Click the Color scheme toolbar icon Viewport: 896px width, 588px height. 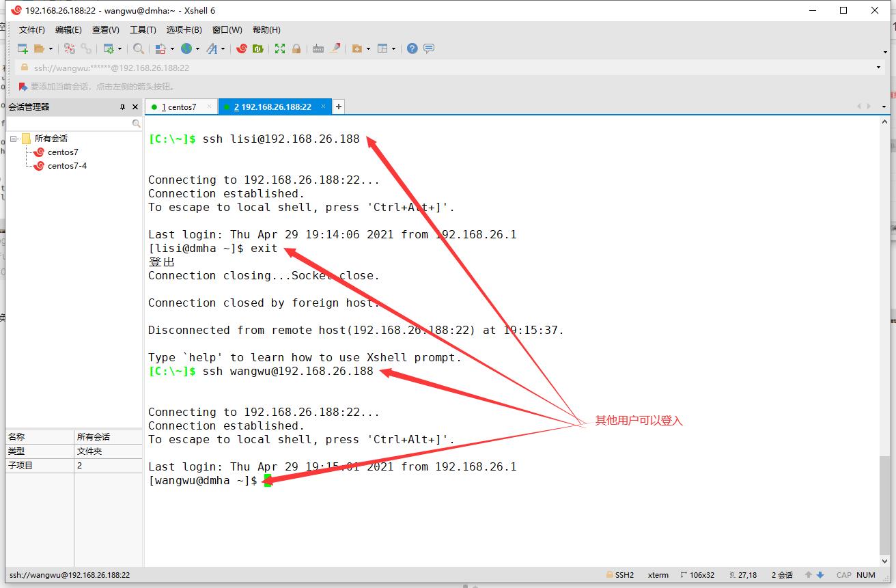coord(160,48)
